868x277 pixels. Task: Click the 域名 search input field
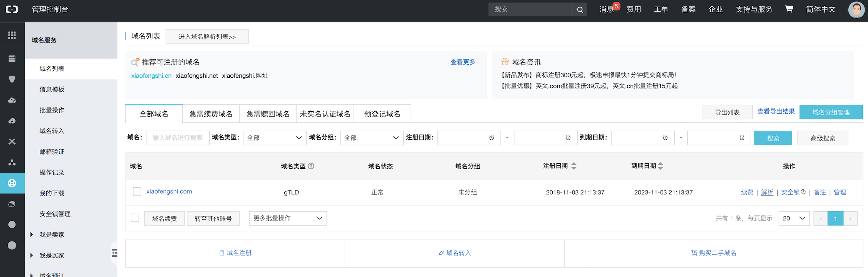178,138
